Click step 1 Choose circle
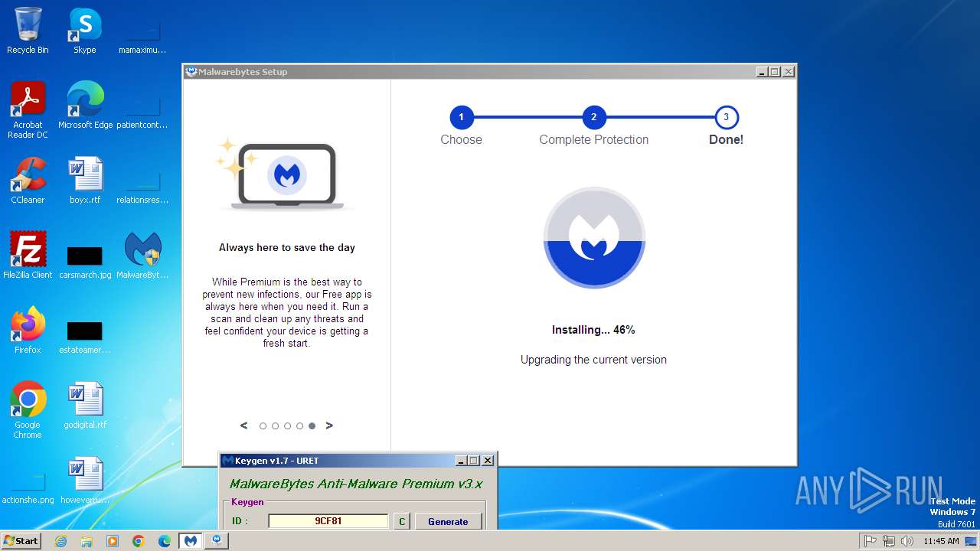Viewport: 980px width, 551px height. (x=461, y=117)
